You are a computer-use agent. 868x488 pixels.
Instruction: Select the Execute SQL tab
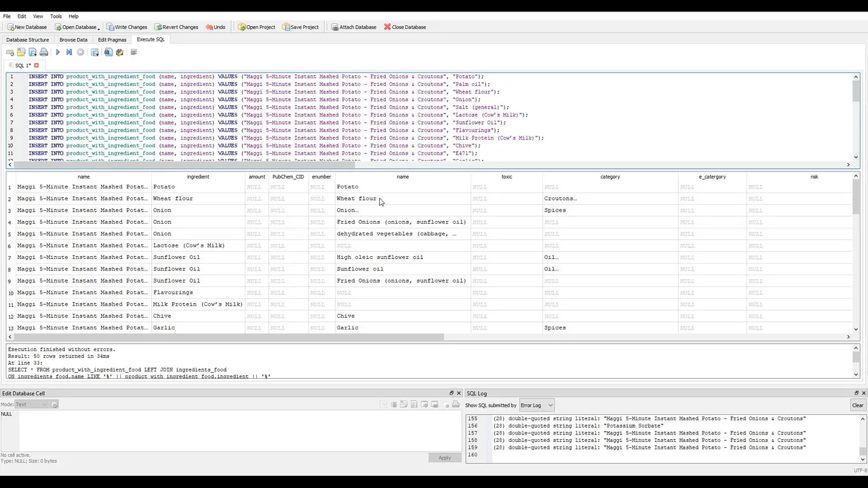coord(151,39)
